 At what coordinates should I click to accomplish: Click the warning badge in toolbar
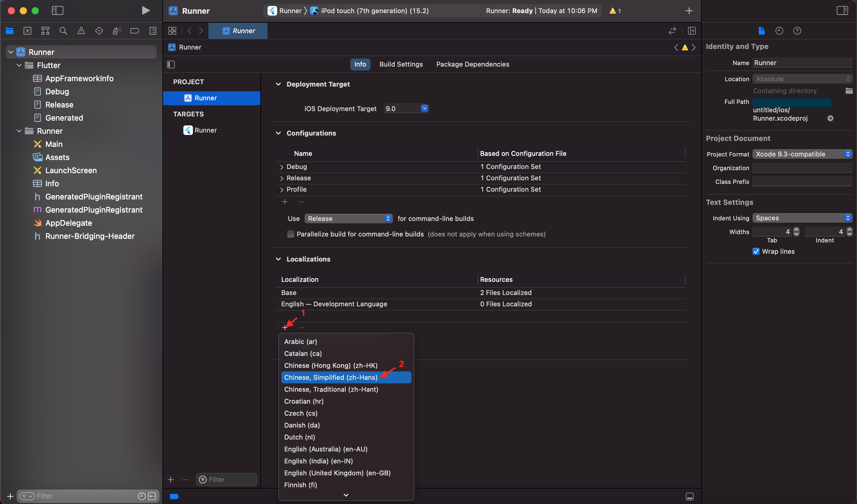615,11
